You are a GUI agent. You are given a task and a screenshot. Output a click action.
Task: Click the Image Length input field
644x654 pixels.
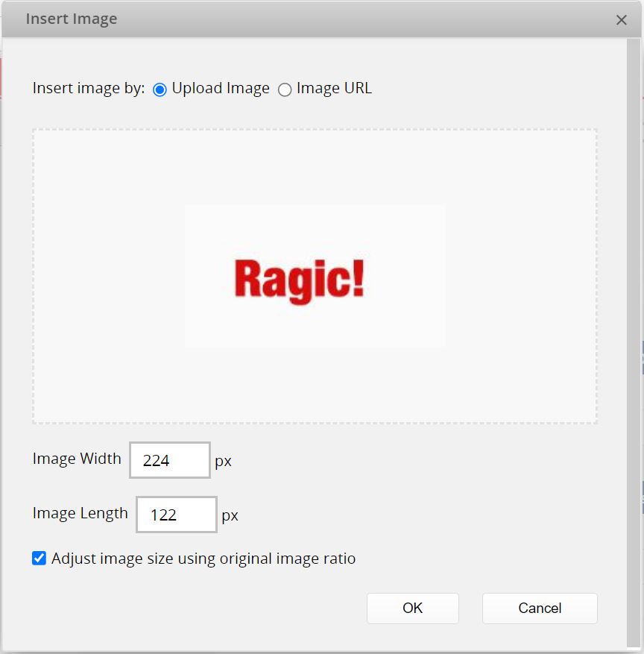pyautogui.click(x=177, y=515)
